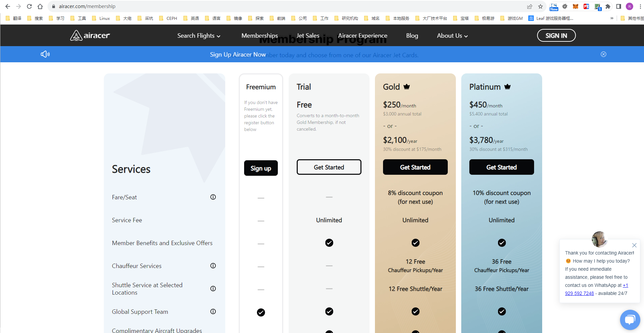Click Platinum Global Support checkmark
The width and height of the screenshot is (644, 333).
point(502,311)
